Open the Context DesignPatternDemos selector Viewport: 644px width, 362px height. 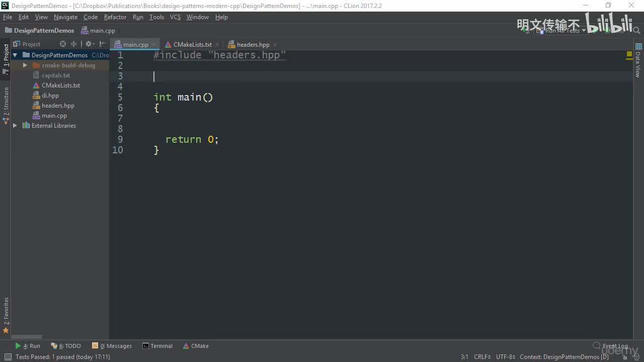(x=564, y=357)
